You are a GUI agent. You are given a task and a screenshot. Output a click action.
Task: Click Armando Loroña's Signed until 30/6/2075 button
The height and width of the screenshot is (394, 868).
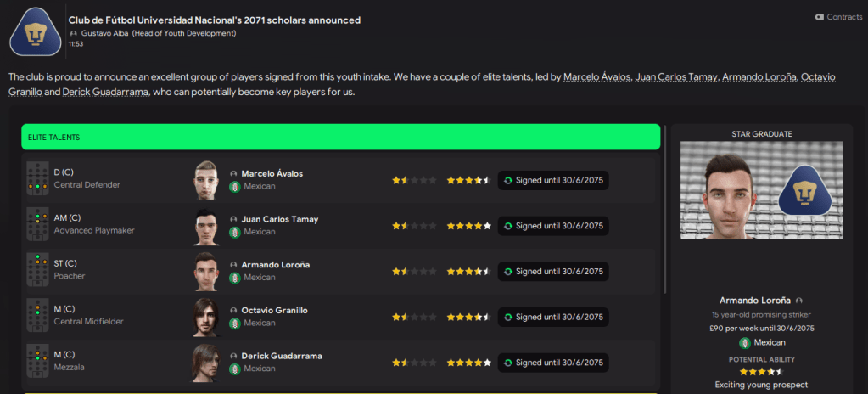click(x=552, y=272)
